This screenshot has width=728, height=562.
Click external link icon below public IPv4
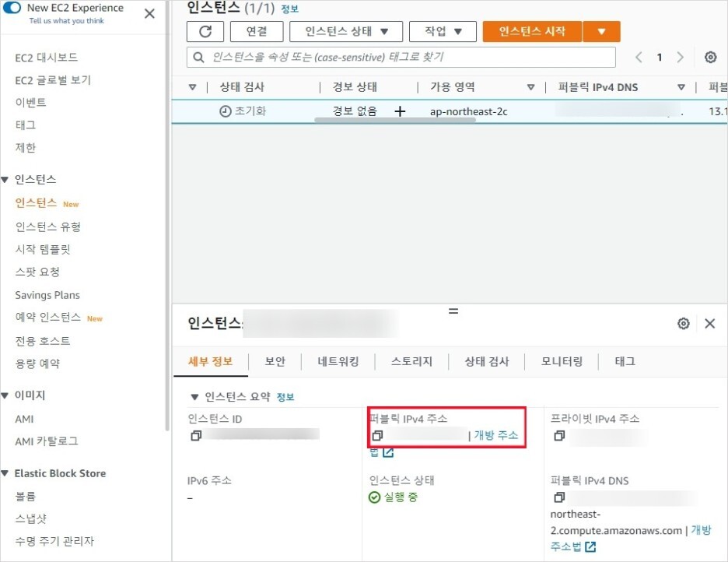click(x=388, y=452)
